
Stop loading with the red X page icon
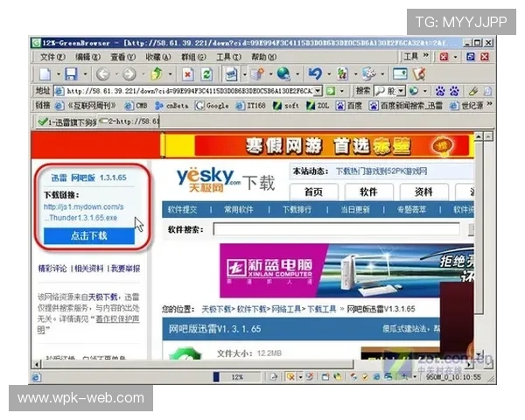tap(187, 74)
